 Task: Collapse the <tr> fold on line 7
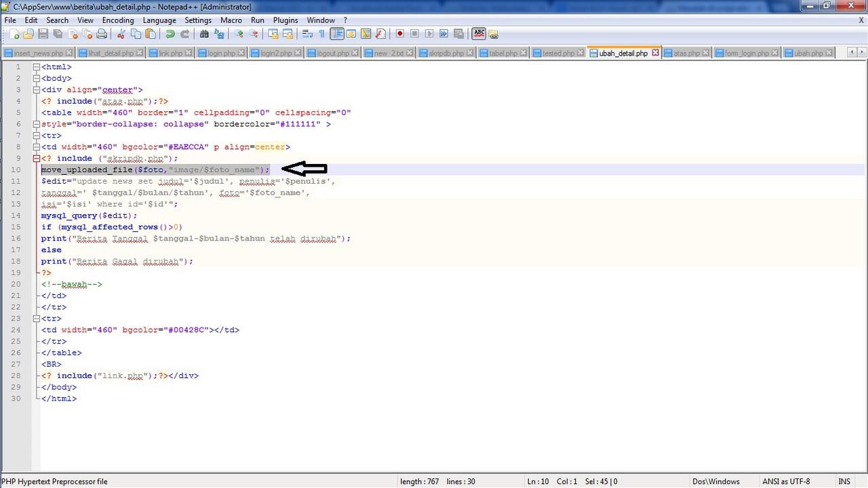pos(36,136)
